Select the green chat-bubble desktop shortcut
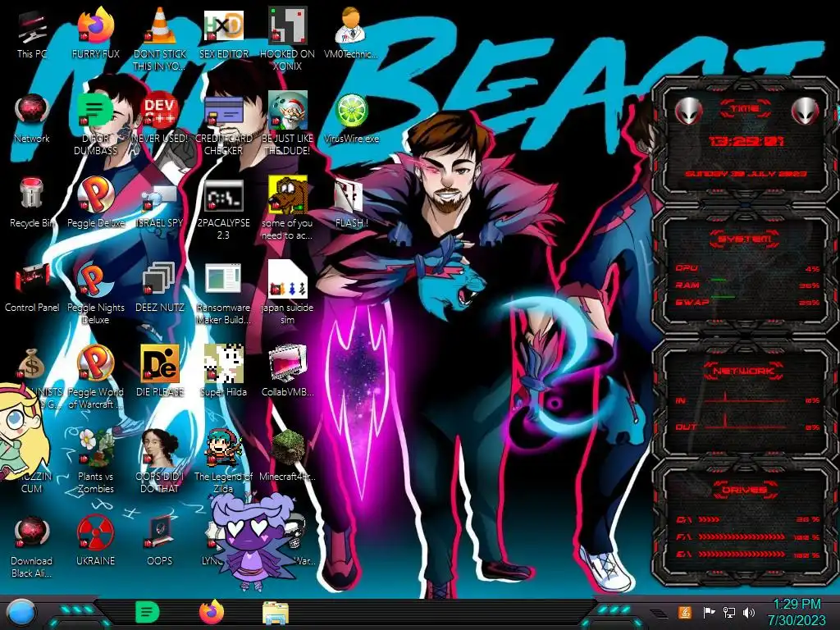The width and height of the screenshot is (840, 630). (95, 123)
